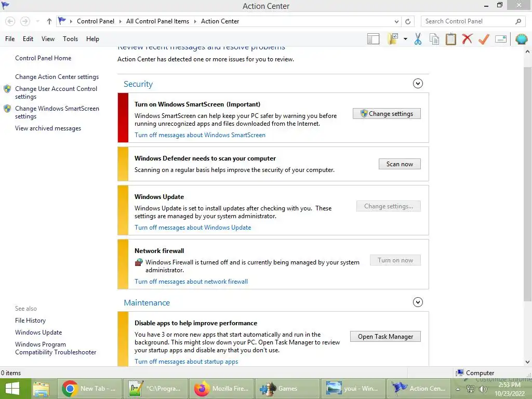The height and width of the screenshot is (399, 532).
Task: Click the Scan now button
Action: tap(400, 164)
